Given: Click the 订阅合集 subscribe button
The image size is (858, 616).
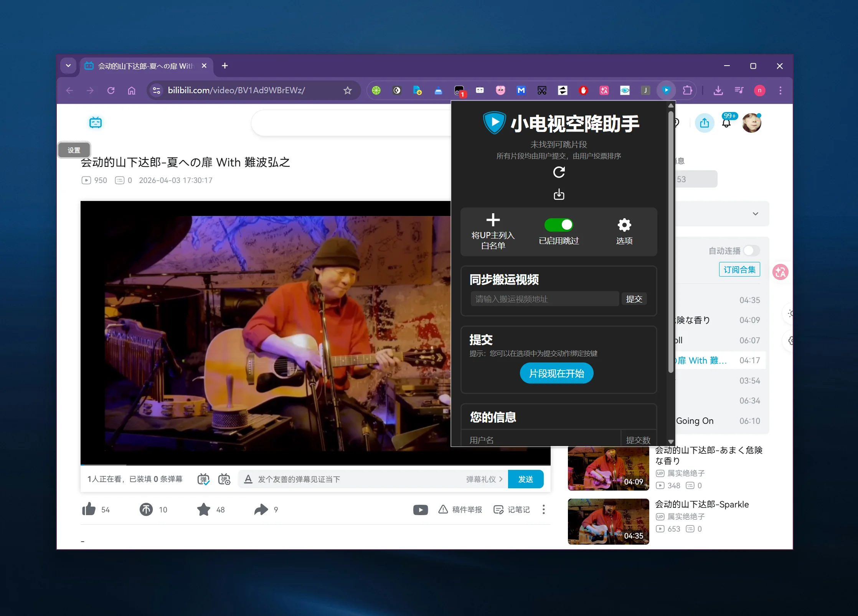Looking at the screenshot, I should point(739,269).
